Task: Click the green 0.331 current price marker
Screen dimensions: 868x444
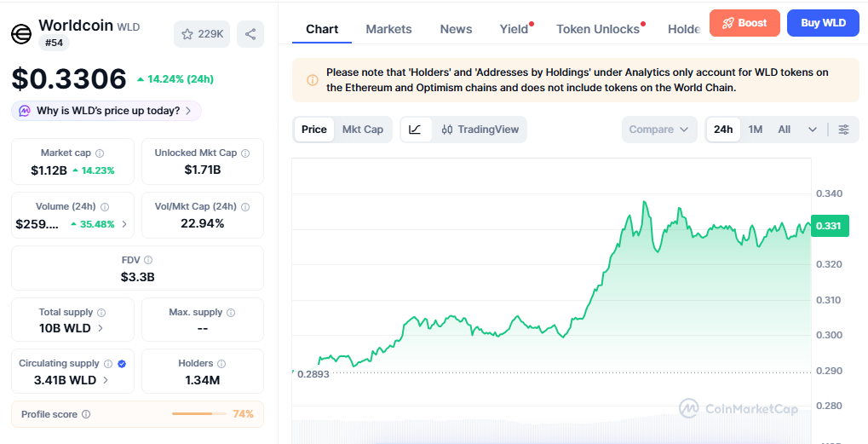Action: click(x=830, y=226)
